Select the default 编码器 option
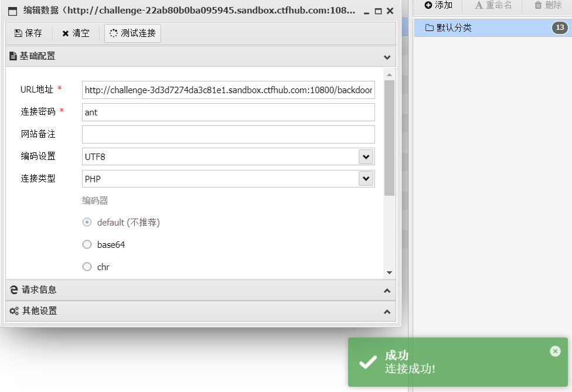Screen dimensions: 572x392 pos(87,222)
